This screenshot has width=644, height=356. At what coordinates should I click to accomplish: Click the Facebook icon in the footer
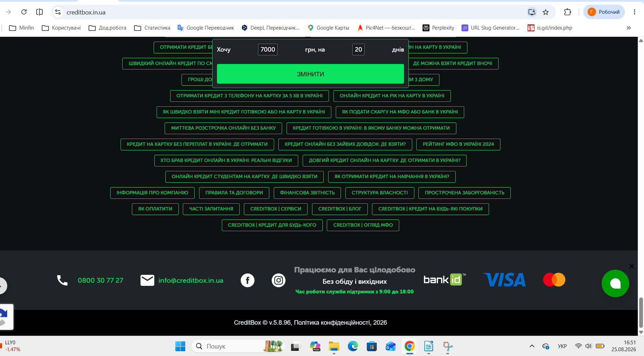[x=247, y=280]
